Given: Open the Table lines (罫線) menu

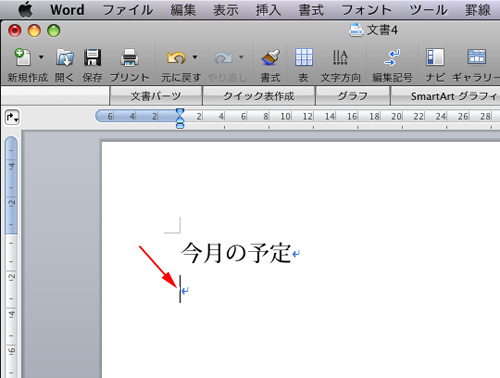Looking at the screenshot, I should click(478, 10).
